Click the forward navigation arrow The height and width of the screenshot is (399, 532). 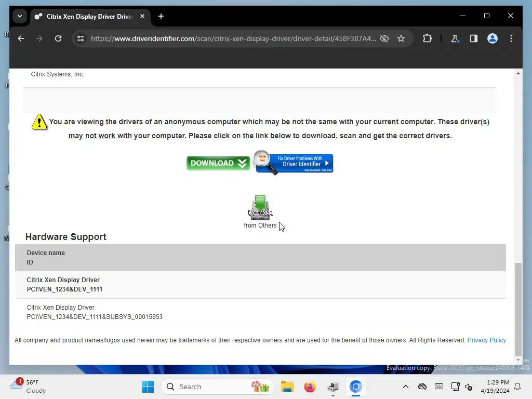coord(39,38)
